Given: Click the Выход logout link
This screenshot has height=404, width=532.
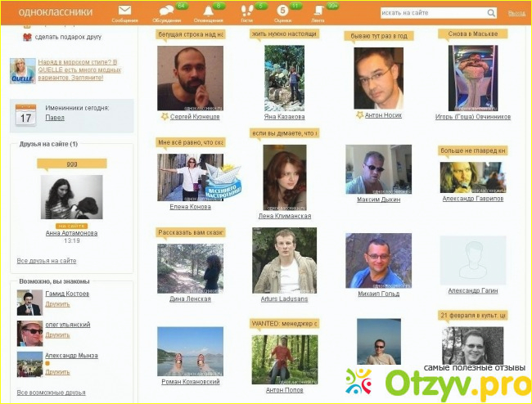Looking at the screenshot, I should click(516, 14).
